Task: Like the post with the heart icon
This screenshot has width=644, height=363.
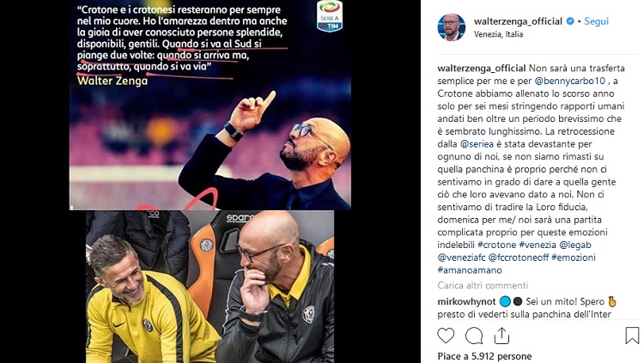Action: 446,336
